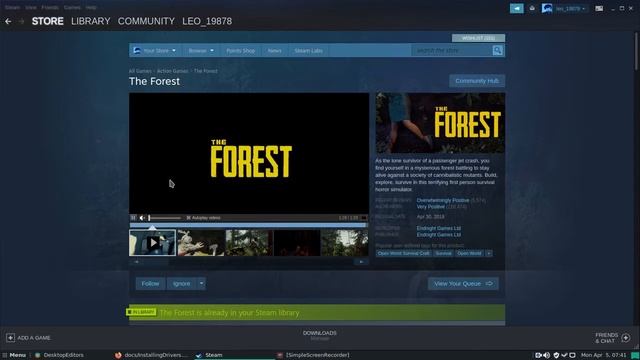
Task: Switch to the STORE tab
Action: (x=48, y=21)
